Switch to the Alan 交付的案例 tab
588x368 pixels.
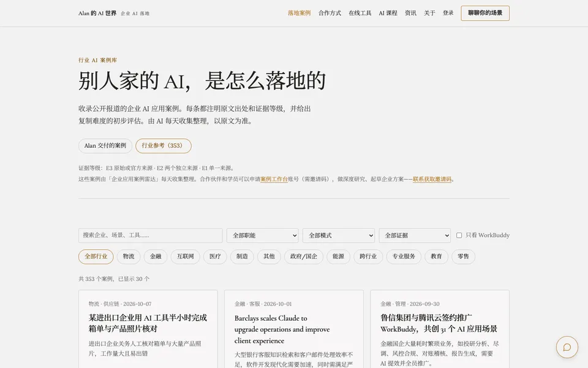tap(105, 146)
